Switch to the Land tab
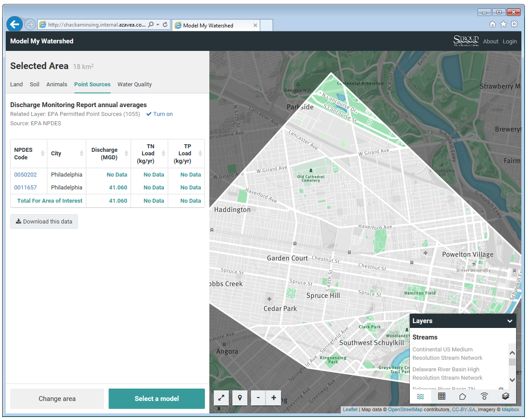This screenshot has height=420, width=528. pos(16,84)
